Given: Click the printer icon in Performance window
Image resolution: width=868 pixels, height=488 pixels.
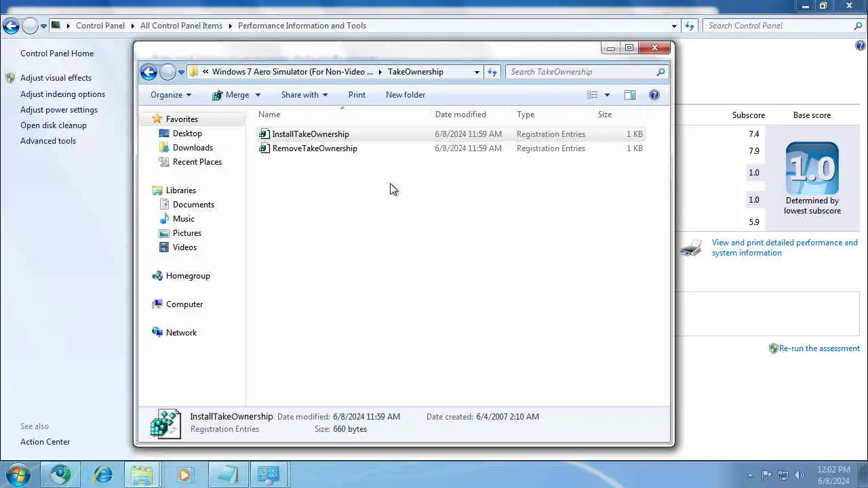Looking at the screenshot, I should (x=690, y=248).
